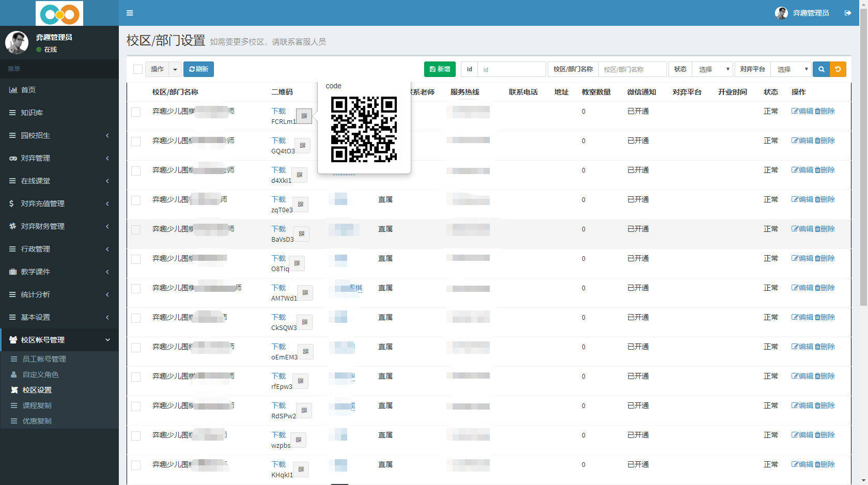Image resolution: width=868 pixels, height=485 pixels.
Task: Show QR code for RdSPw2 row
Action: point(304,411)
